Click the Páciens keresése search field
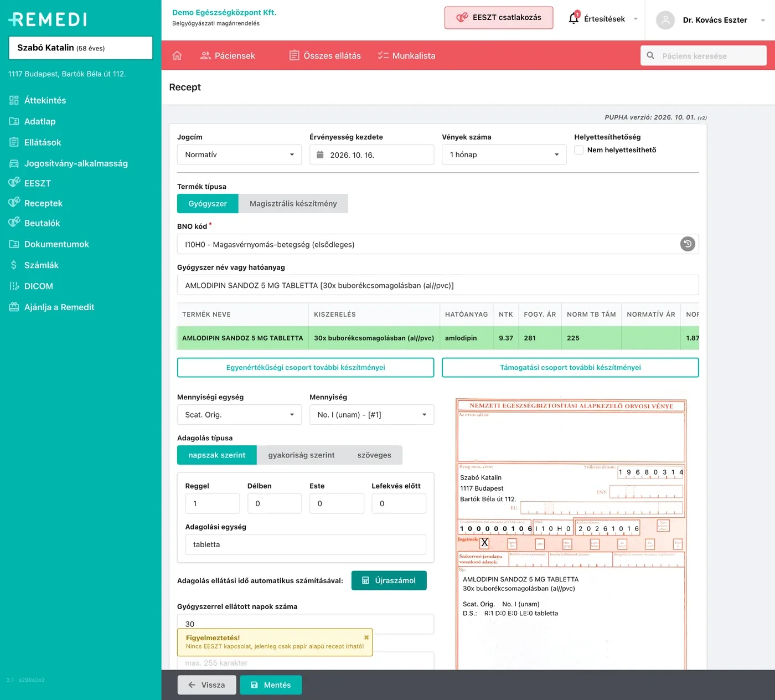775x700 pixels. click(x=704, y=55)
